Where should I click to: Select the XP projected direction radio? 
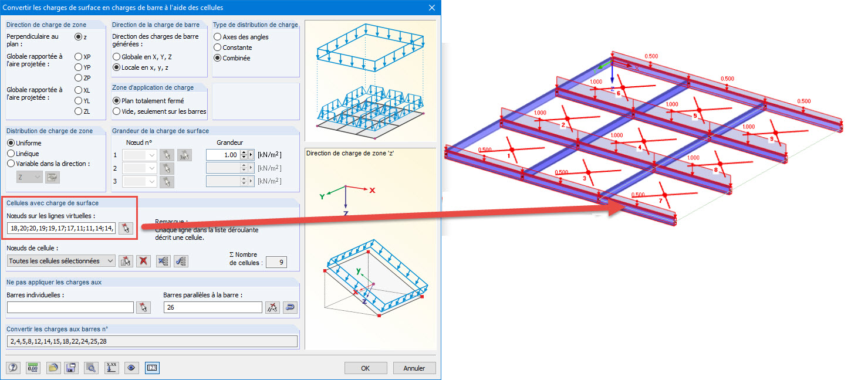point(78,57)
